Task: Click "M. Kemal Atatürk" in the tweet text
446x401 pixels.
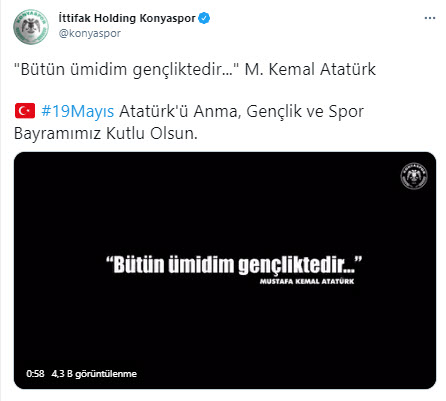Action: [x=310, y=69]
